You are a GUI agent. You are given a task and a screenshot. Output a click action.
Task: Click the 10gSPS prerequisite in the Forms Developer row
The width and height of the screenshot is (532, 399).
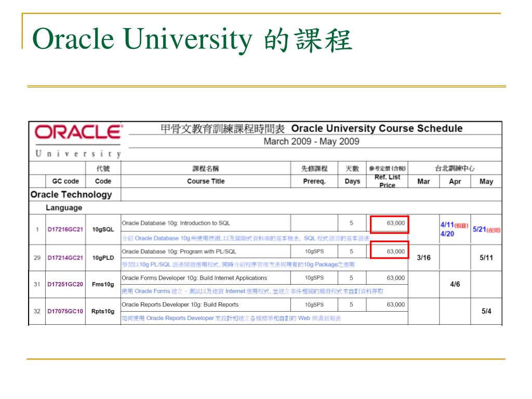point(314,278)
